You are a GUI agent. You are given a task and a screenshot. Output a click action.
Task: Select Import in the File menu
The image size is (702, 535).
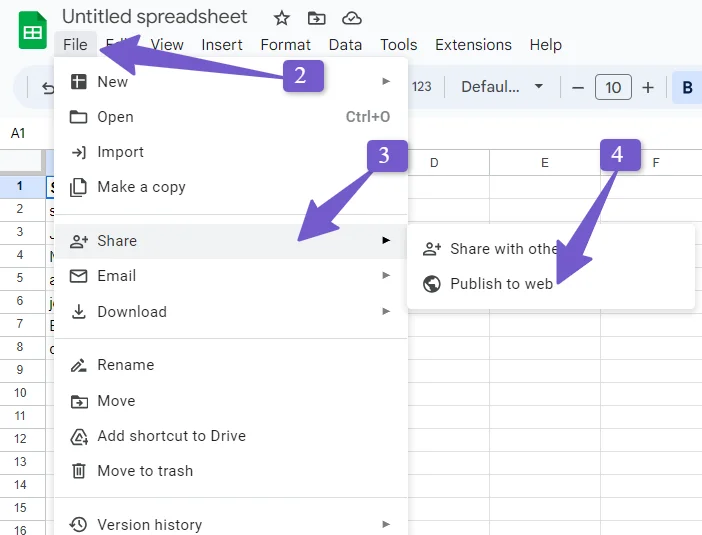coord(231,152)
